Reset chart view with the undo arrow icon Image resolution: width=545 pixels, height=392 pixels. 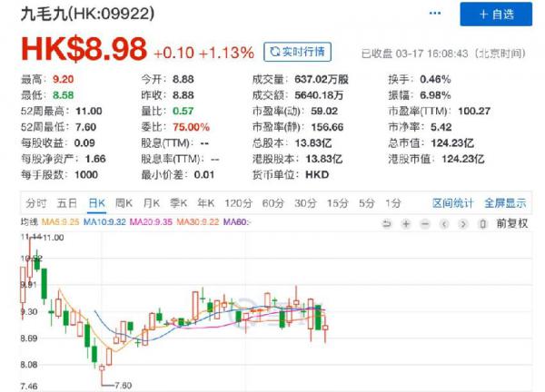[x=386, y=224]
